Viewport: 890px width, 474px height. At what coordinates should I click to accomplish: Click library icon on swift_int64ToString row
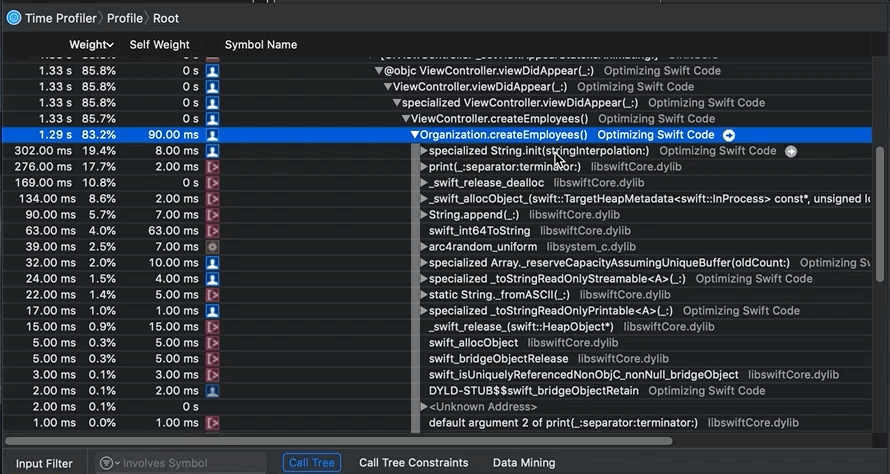point(212,231)
